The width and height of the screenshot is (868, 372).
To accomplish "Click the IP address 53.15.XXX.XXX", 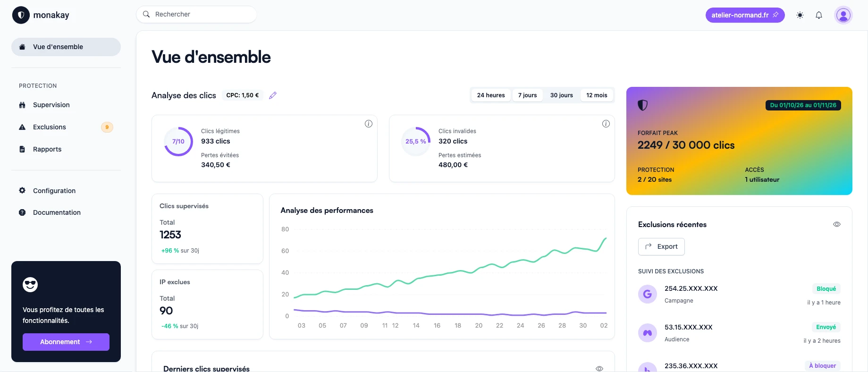I will point(689,327).
